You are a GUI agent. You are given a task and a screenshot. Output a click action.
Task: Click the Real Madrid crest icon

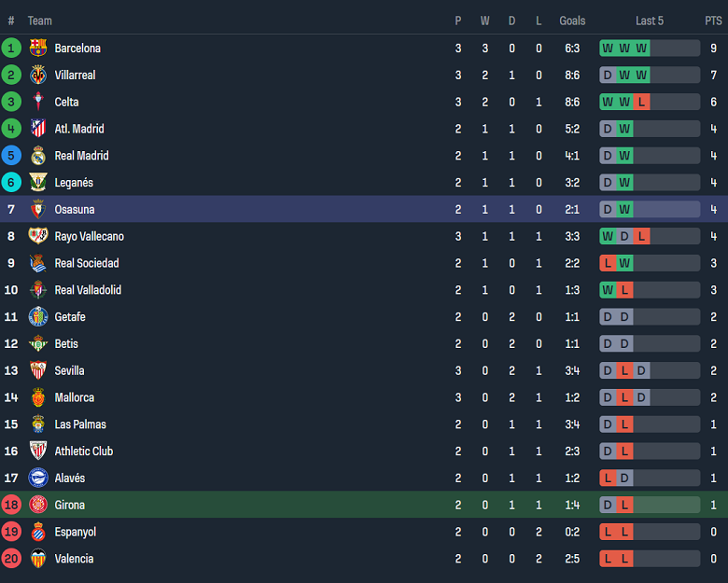tap(38, 156)
